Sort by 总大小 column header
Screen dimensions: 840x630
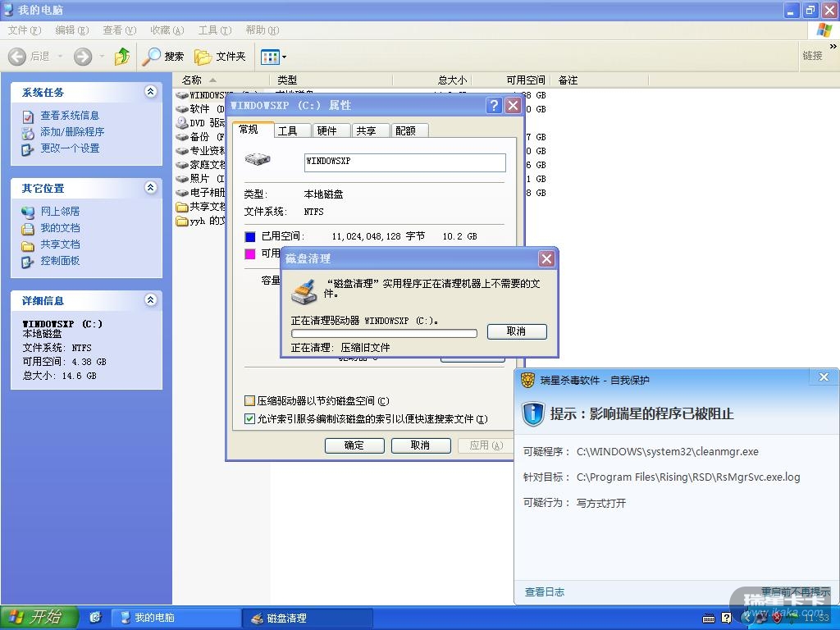click(x=431, y=80)
